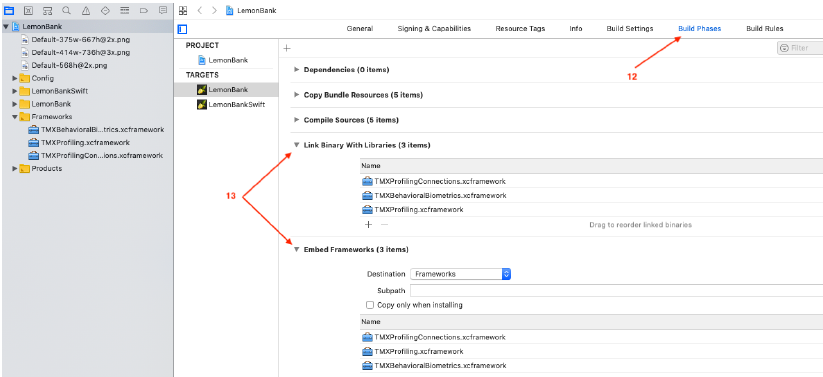
Task: Open the Issue navigator warning icon
Action: 86,10
